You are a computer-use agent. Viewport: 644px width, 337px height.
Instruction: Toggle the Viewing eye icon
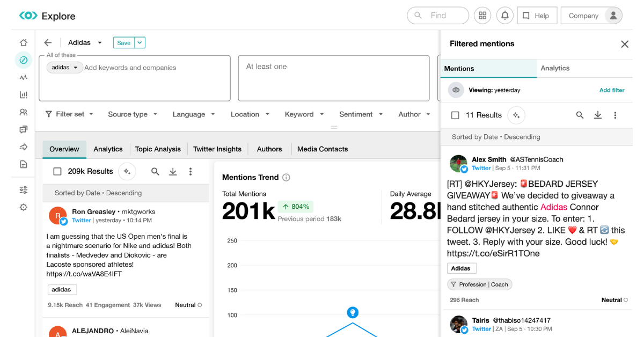point(456,90)
